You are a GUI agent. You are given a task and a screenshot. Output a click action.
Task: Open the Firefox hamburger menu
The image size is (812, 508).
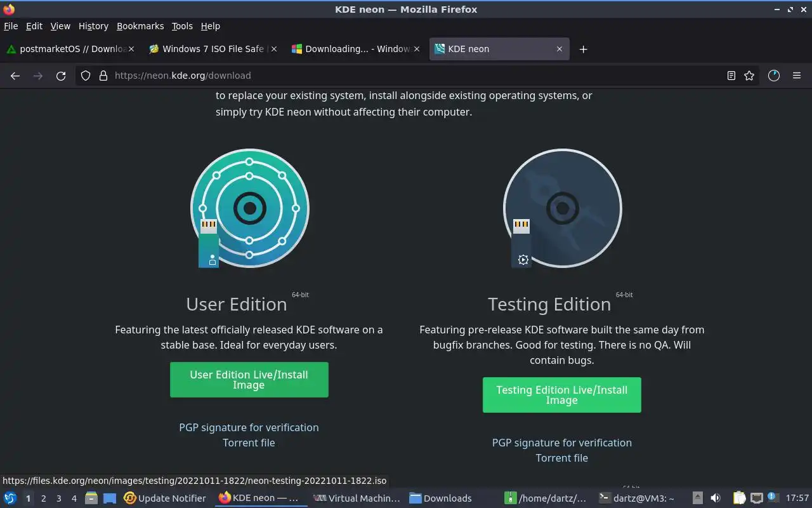pos(797,76)
